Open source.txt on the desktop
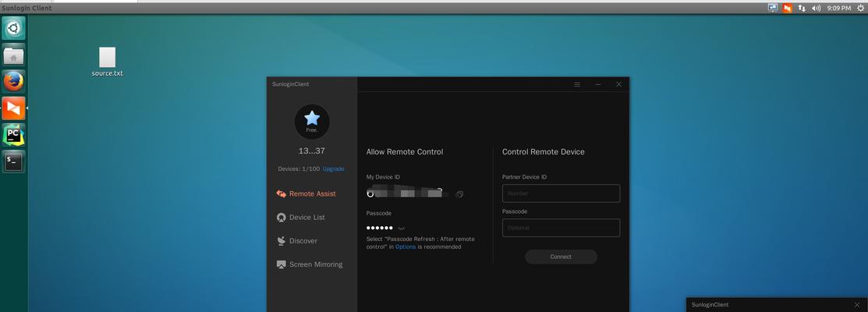 click(x=108, y=62)
